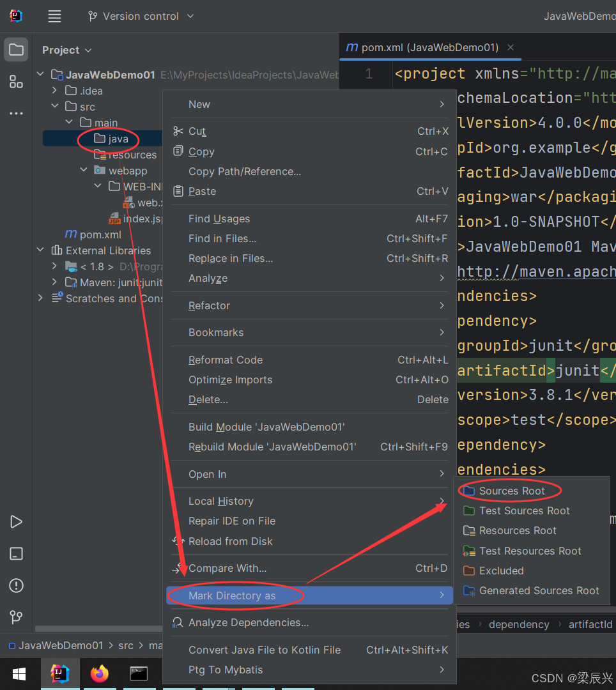Click the Copy icon in context menu

tap(178, 151)
